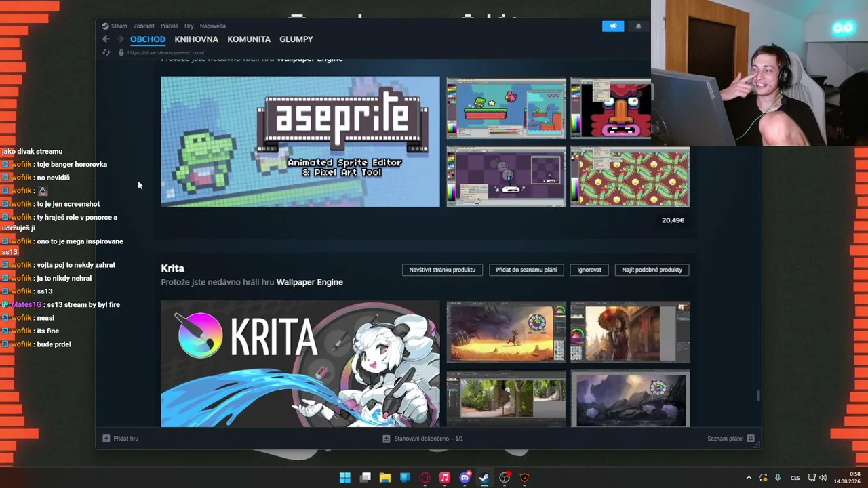Viewport: 868px width, 488px height.
Task: Open the orange shield app on taskbar
Action: click(x=525, y=478)
